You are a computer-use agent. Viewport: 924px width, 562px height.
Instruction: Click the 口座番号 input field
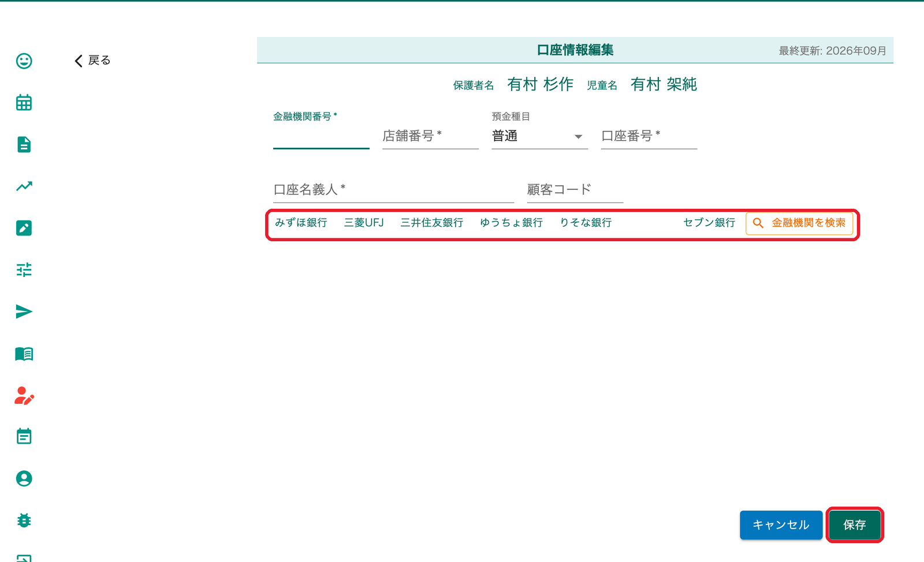tap(649, 136)
